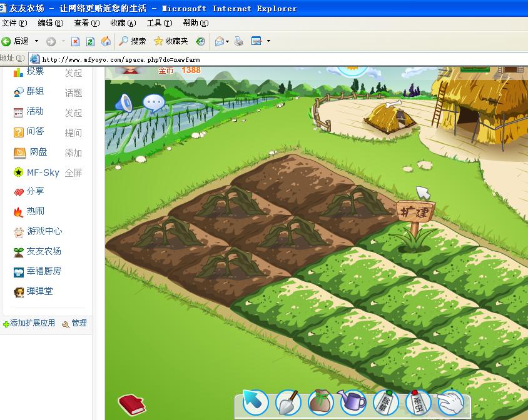
Task: Open the chat bubble messages icon
Action: point(154,103)
